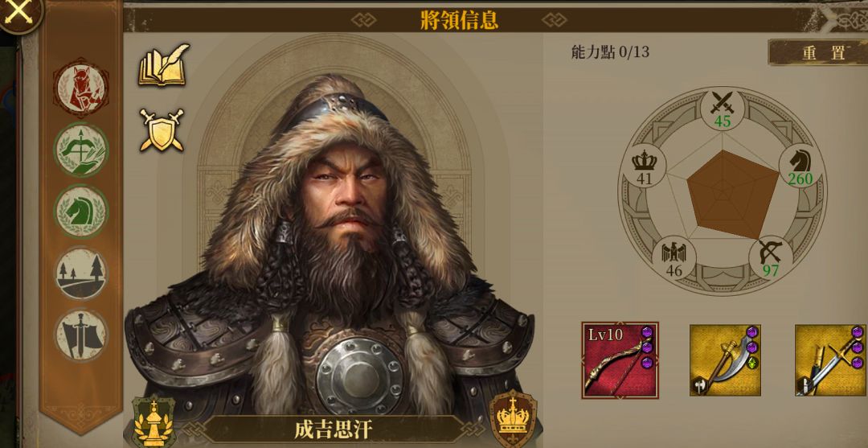Select the forest terrain skill icon

81,273
